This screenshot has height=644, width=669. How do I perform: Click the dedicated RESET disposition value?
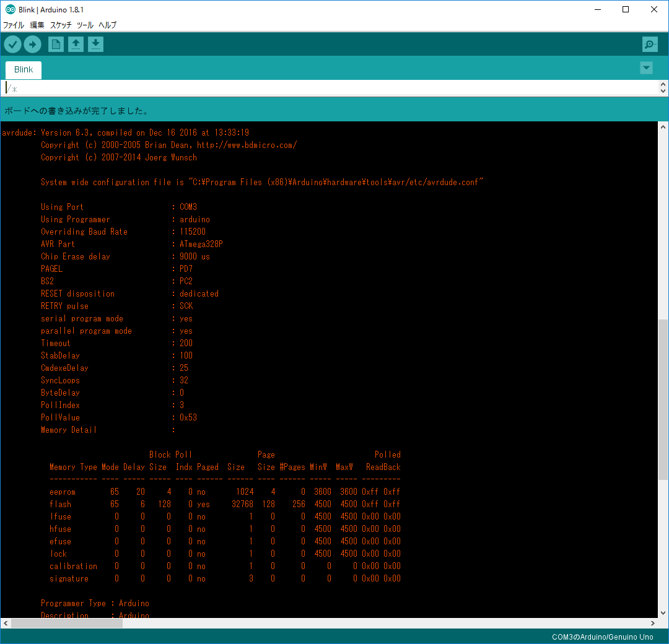199,294
